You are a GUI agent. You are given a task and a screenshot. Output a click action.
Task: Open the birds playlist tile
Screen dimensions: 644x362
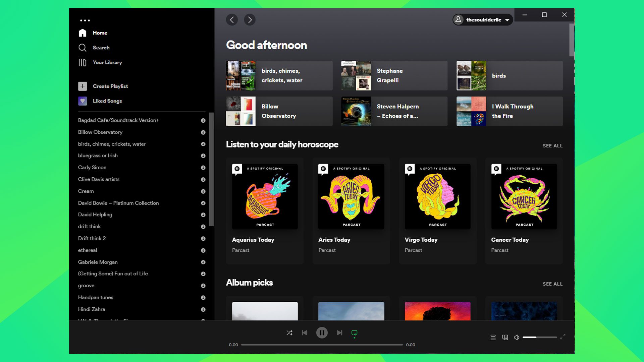(x=509, y=76)
